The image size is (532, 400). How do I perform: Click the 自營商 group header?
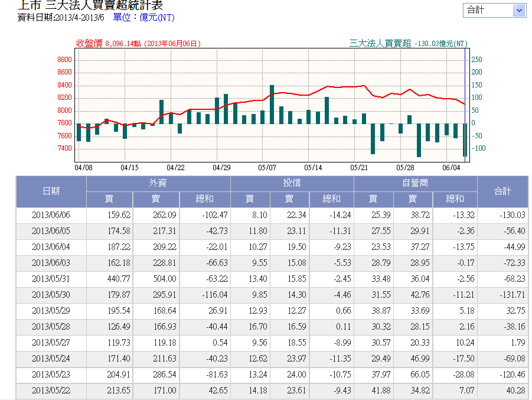click(x=415, y=183)
